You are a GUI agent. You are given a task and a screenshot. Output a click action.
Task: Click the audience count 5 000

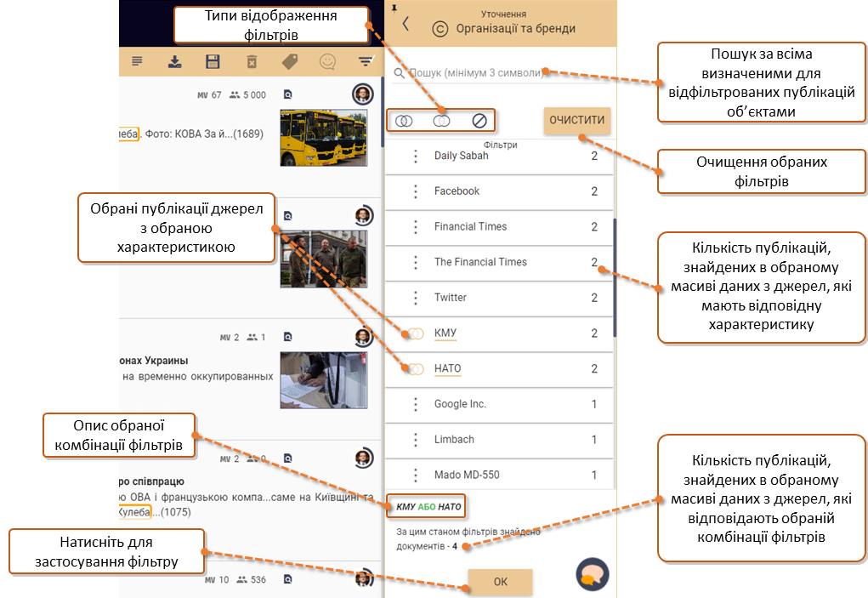[248, 95]
